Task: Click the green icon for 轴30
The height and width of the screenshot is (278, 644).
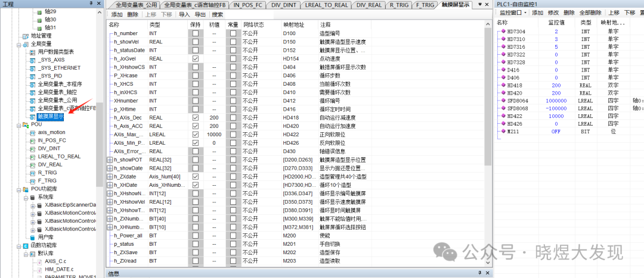Action: coord(39,20)
